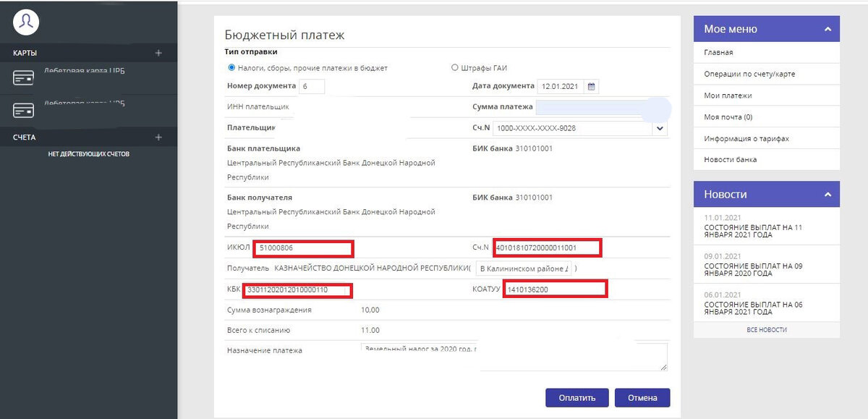This screenshot has height=419, width=868.
Task: Click the КОАТУУ input field
Action: click(555, 289)
